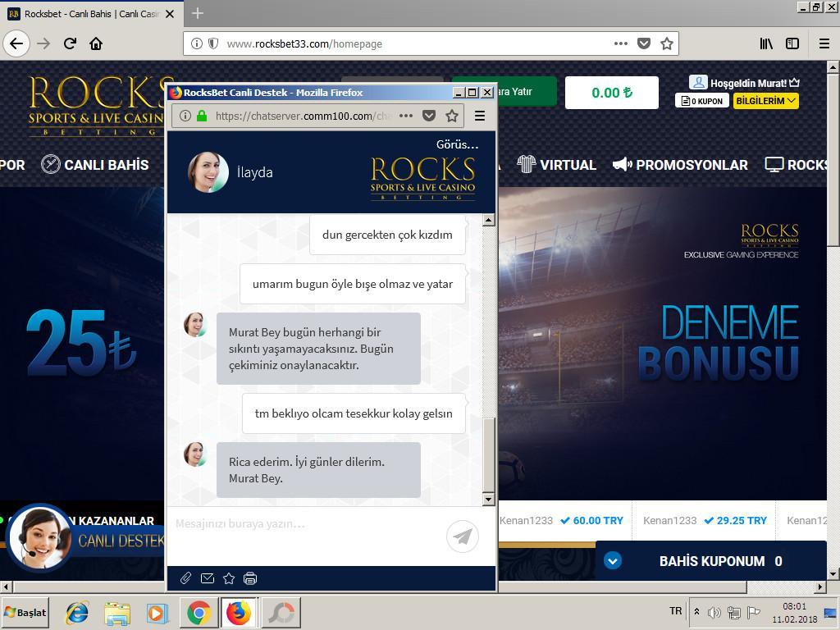The image size is (840, 630).
Task: Open file explorer folder from taskbar
Action: [117, 613]
